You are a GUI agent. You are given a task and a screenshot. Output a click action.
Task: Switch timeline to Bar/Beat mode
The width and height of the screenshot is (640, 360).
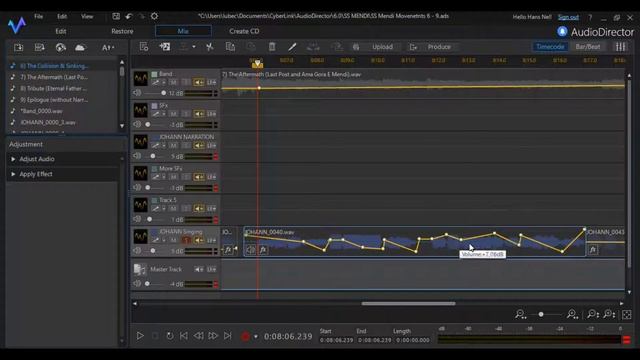[x=588, y=47]
